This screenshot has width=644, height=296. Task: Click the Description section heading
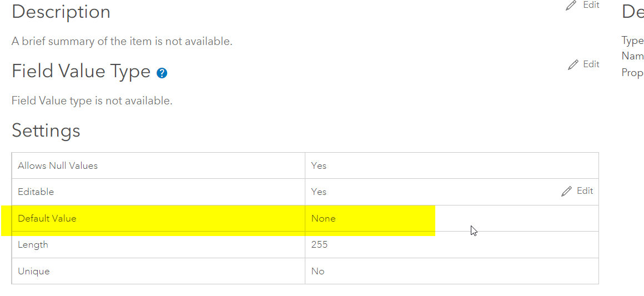(61, 12)
